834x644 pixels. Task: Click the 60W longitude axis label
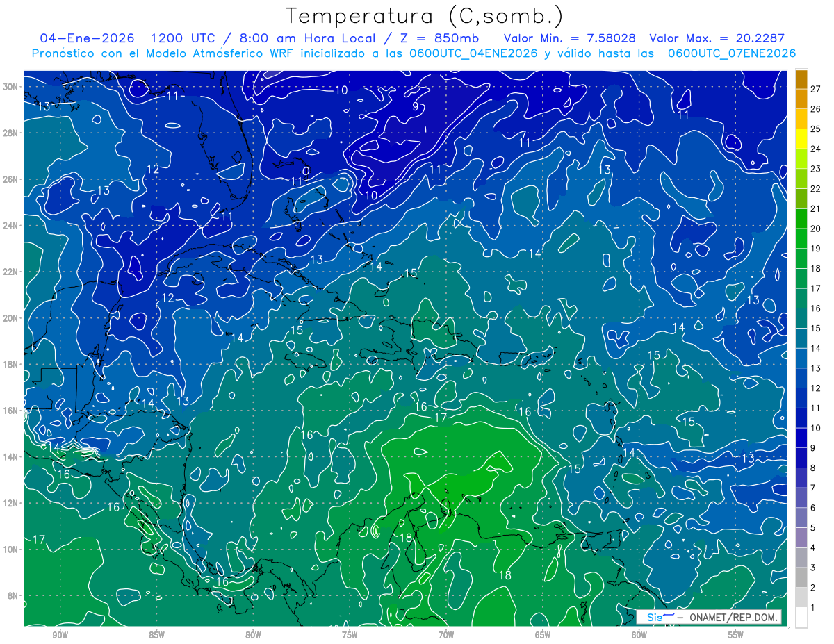(639, 635)
